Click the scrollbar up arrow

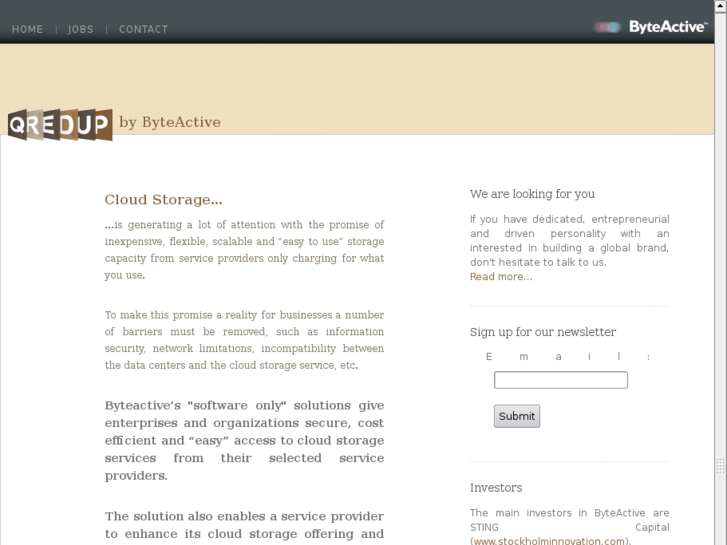coord(721,5)
